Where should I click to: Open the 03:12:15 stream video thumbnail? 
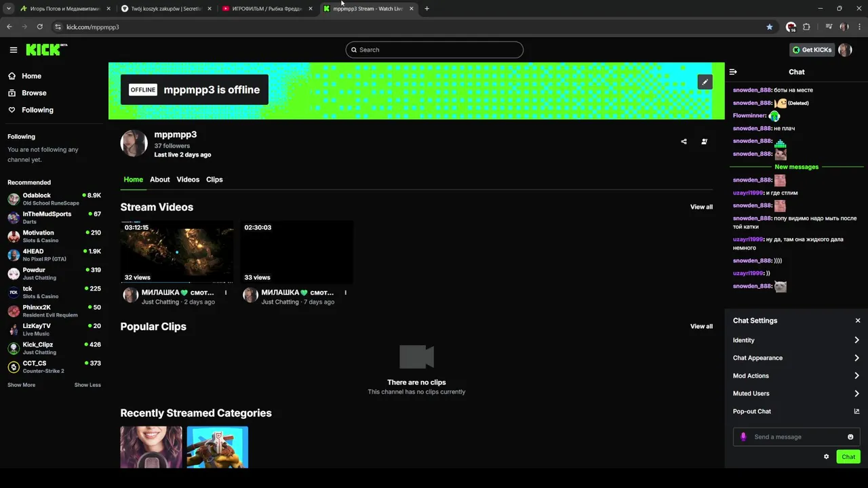pos(177,251)
